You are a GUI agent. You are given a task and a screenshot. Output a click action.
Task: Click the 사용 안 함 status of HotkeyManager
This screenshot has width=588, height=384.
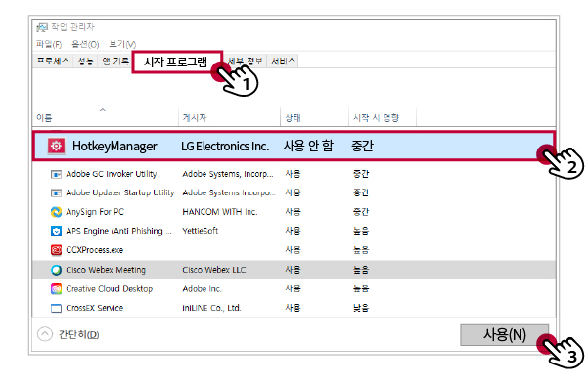point(308,146)
